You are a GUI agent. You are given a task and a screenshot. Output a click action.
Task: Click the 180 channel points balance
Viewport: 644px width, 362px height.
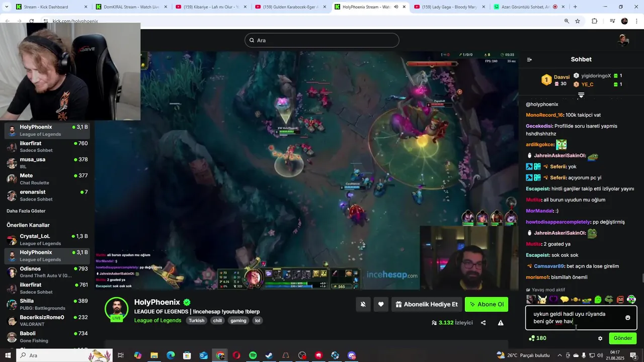[538, 338]
